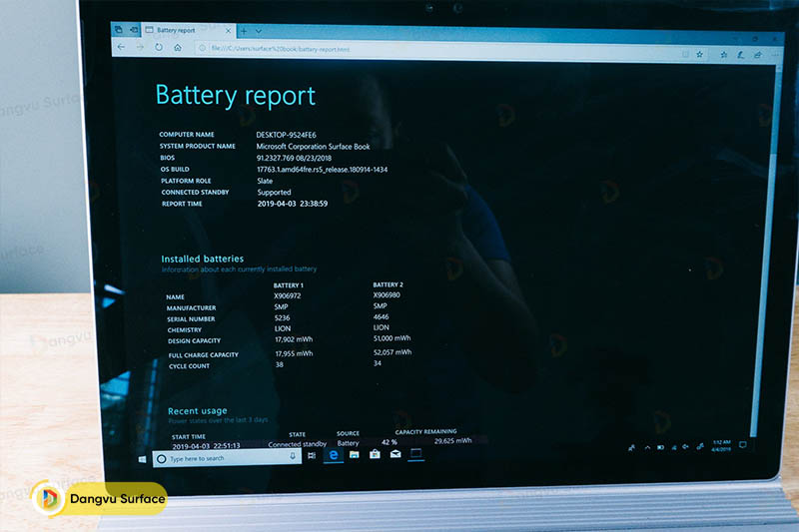
Task: Expand the tab preview chevron
Action: coord(259,31)
